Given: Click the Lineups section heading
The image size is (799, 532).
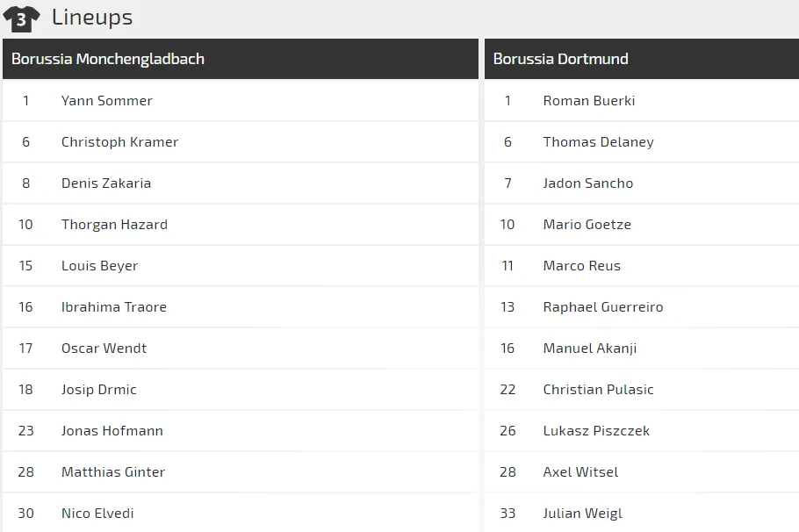Looking at the screenshot, I should [92, 17].
